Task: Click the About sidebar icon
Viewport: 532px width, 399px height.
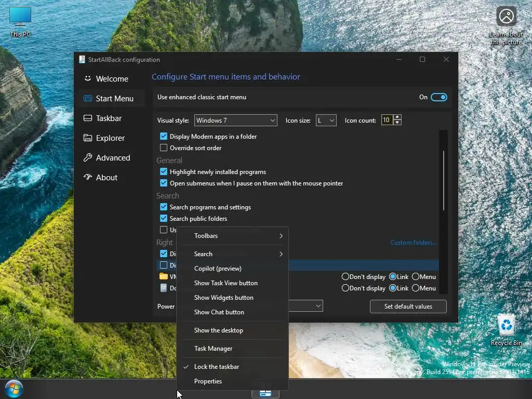Action: pos(87,177)
